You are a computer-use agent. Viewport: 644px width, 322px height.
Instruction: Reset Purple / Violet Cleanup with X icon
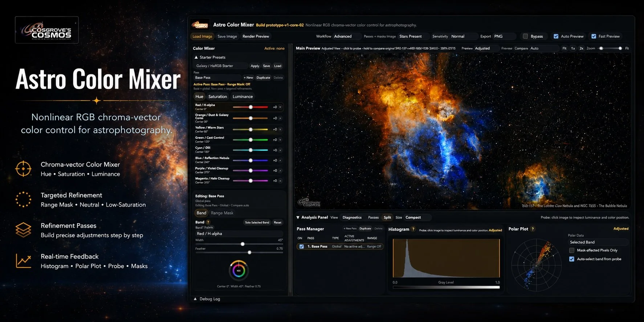point(280,171)
